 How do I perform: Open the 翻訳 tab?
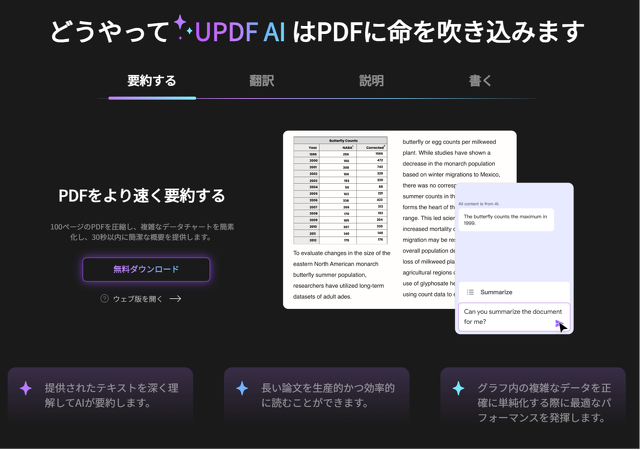pos(262,81)
